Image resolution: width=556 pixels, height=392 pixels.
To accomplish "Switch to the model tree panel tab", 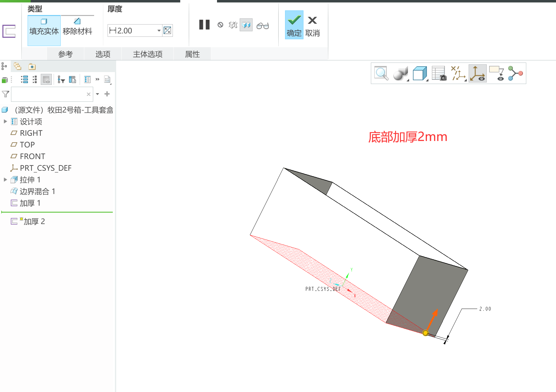I will pos(4,66).
